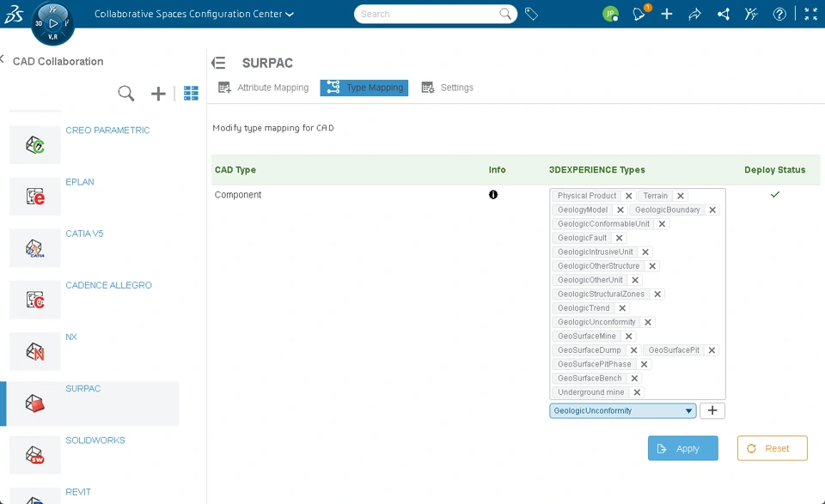Open notifications chat icon
This screenshot has height=504, width=825.
(639, 15)
